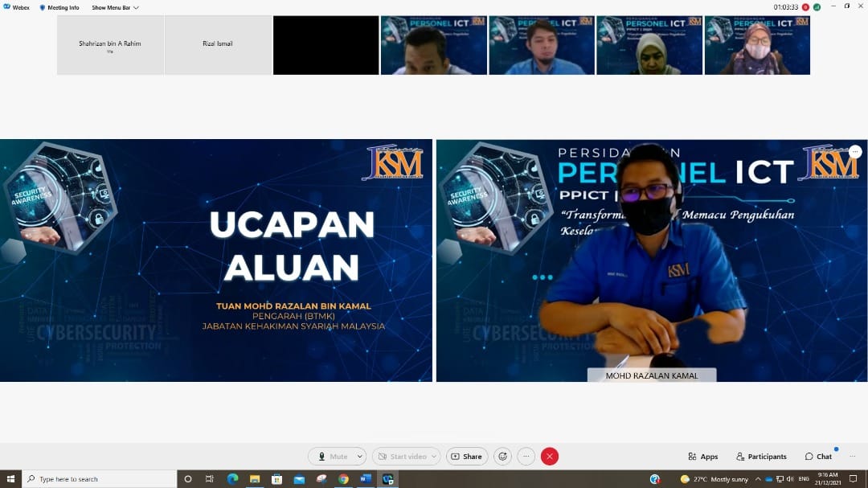The height and width of the screenshot is (488, 868).
Task: Click the meeting timer 01:03:33
Action: click(x=785, y=7)
